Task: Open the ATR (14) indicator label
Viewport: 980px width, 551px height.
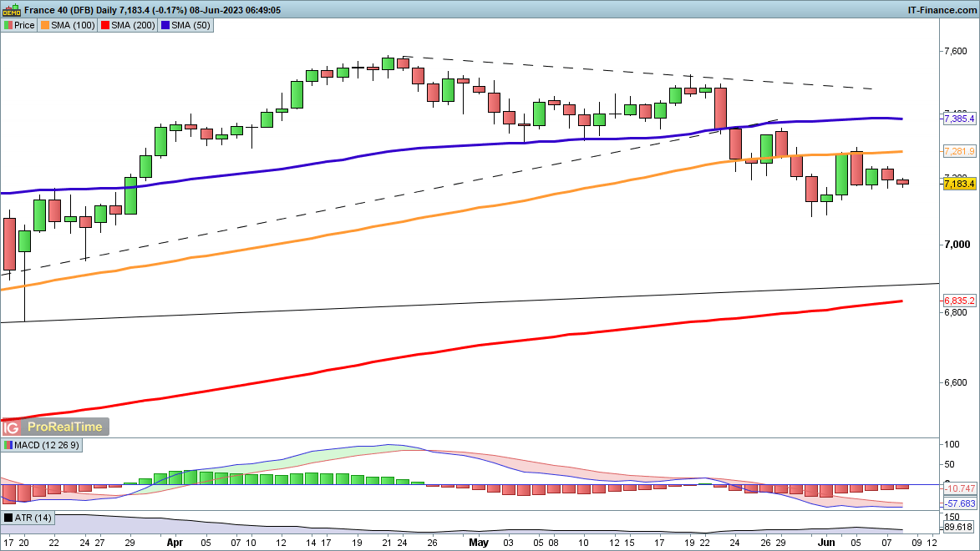Action: point(33,518)
